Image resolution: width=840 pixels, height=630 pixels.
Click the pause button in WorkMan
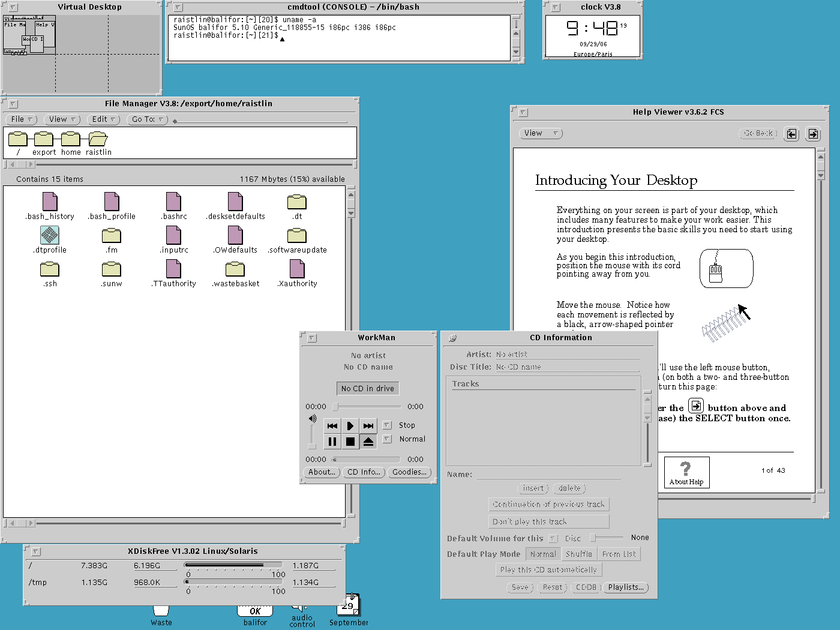pos(332,442)
